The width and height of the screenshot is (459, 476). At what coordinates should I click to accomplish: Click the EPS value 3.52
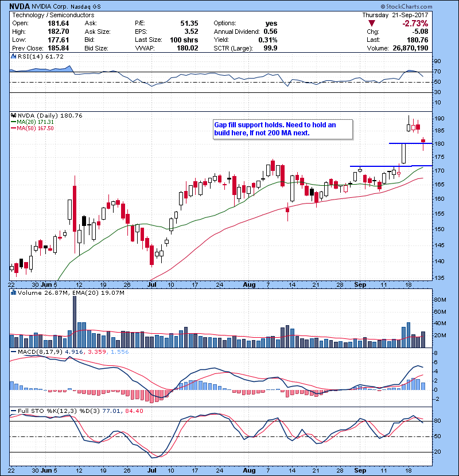pos(192,32)
